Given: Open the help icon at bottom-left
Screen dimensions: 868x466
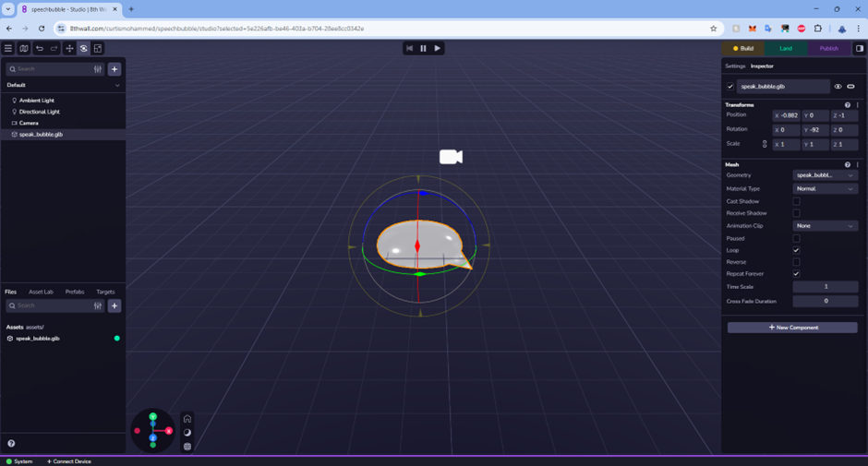Looking at the screenshot, I should tap(11, 444).
